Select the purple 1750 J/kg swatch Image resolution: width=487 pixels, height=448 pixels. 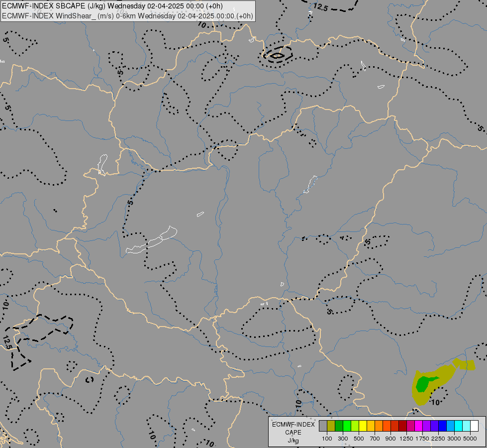pos(426,426)
